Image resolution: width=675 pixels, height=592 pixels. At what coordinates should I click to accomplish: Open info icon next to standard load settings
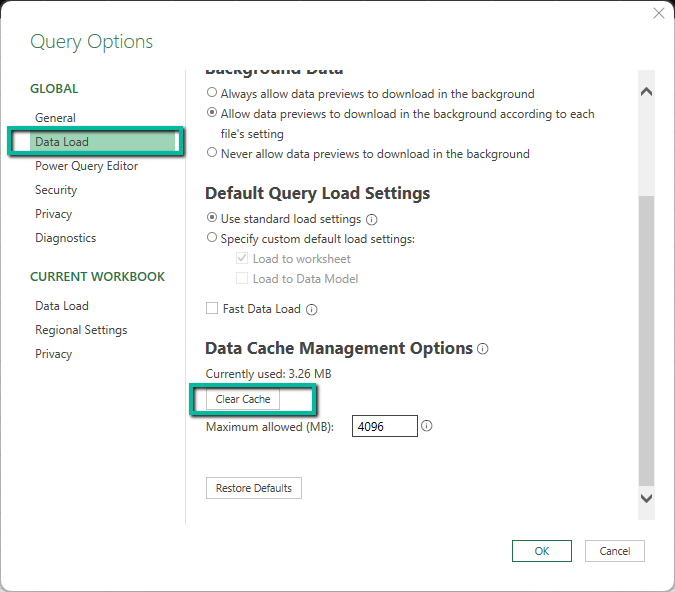[372, 220]
